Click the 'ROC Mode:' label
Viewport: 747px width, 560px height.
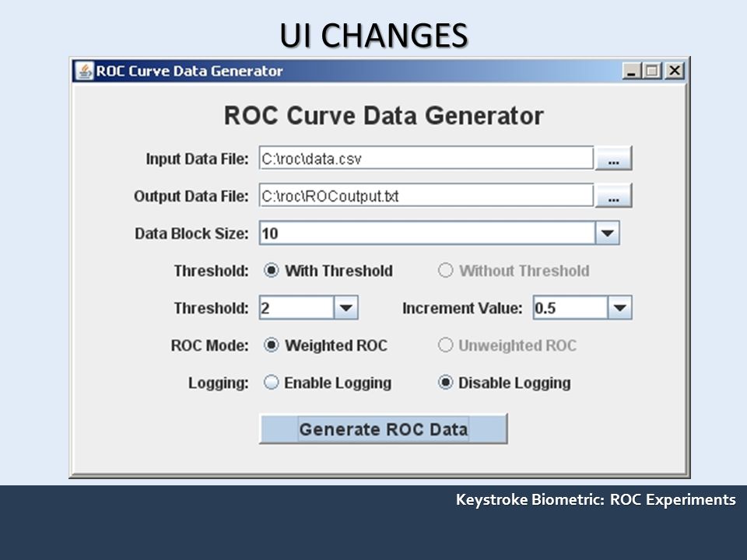pyautogui.click(x=209, y=345)
